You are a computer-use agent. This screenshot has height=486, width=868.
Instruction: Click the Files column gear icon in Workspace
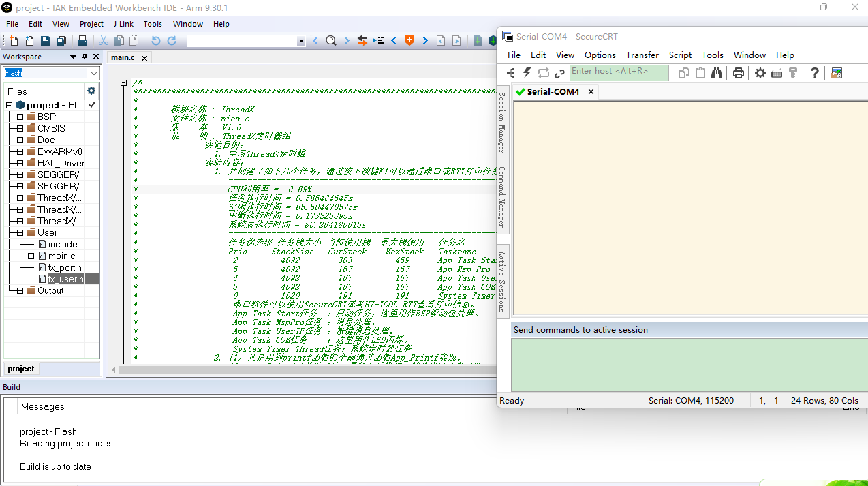tap(91, 91)
